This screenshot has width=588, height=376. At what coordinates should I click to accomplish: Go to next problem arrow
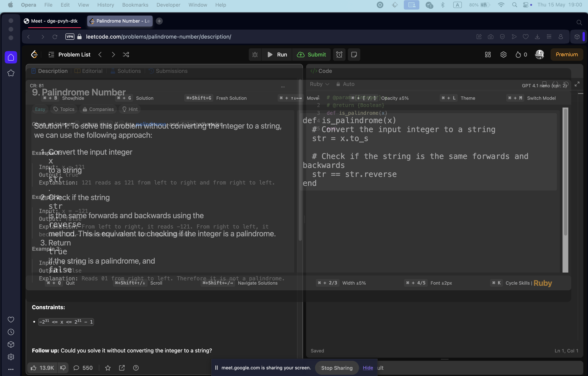pos(113,55)
